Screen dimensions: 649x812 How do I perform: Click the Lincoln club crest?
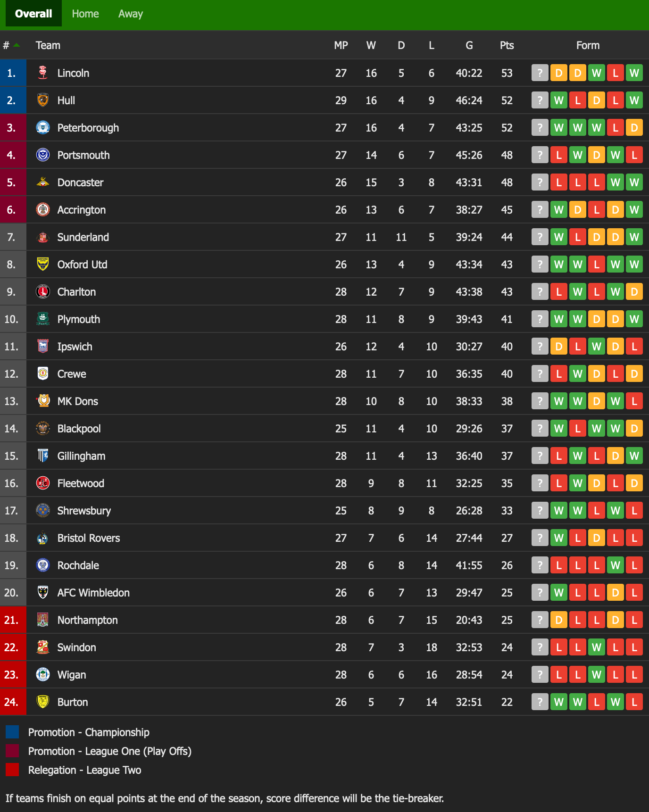(x=42, y=73)
